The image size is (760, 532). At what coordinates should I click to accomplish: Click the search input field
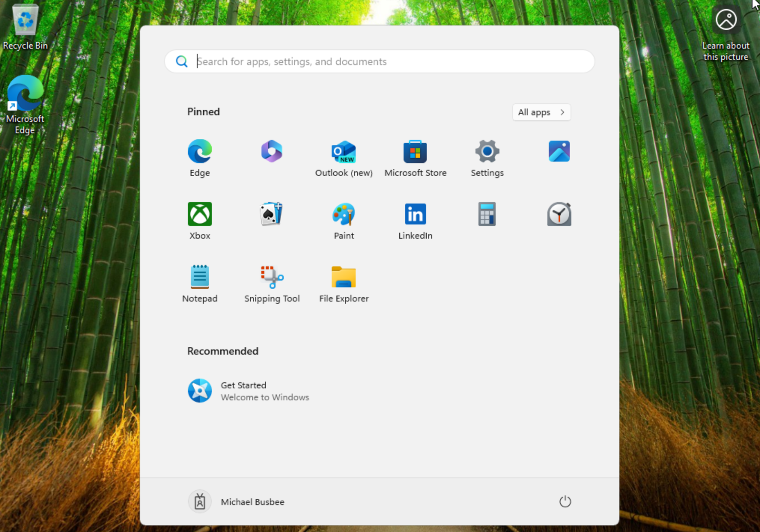click(x=379, y=61)
